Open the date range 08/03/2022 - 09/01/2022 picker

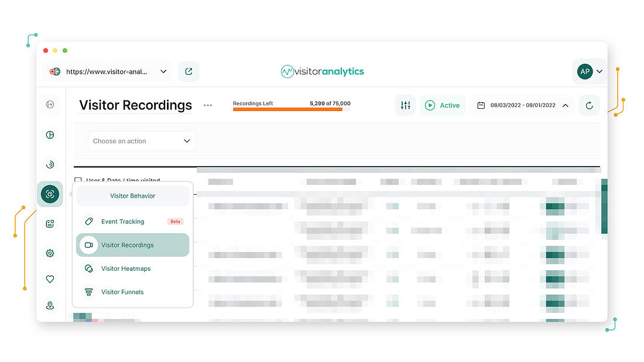click(523, 105)
